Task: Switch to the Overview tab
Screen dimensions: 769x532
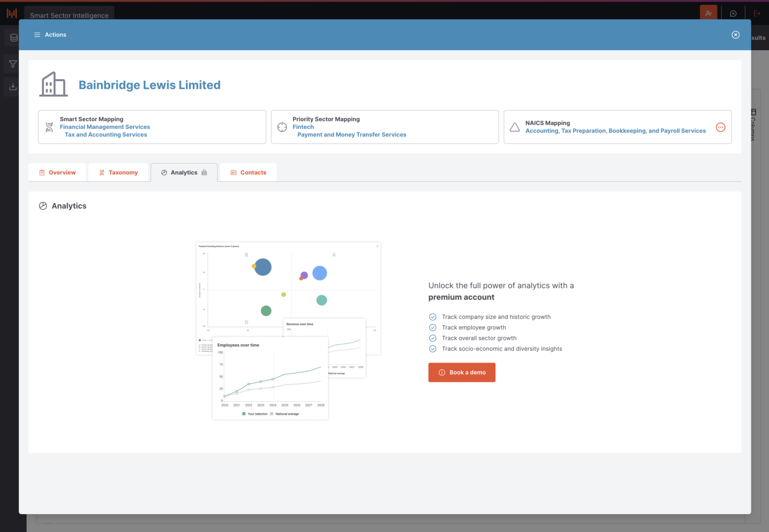Action: (x=58, y=173)
